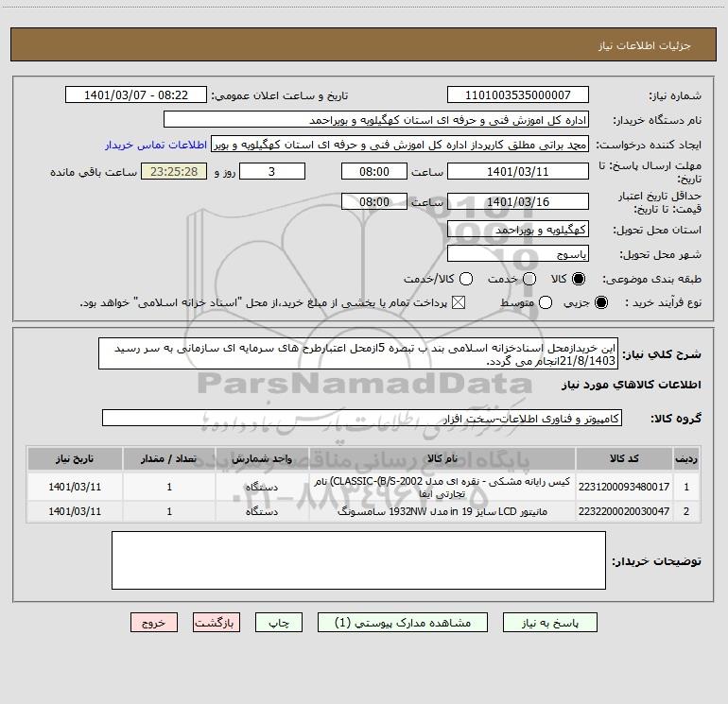Click the بازگشت back button

pyautogui.click(x=217, y=623)
